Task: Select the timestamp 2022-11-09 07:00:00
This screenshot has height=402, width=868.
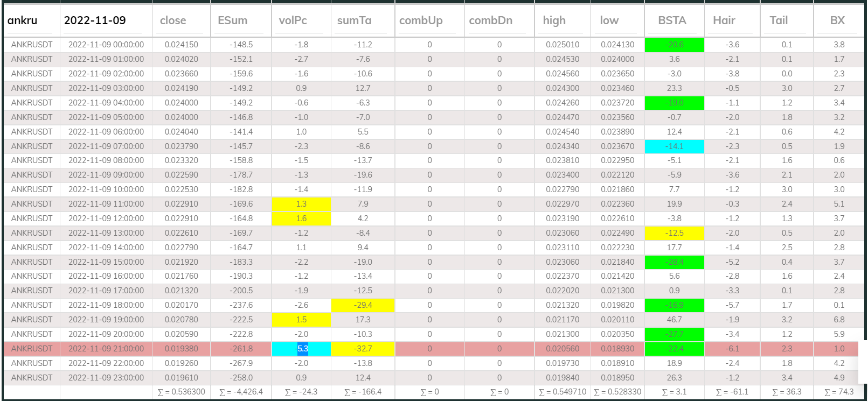Action: click(x=106, y=146)
